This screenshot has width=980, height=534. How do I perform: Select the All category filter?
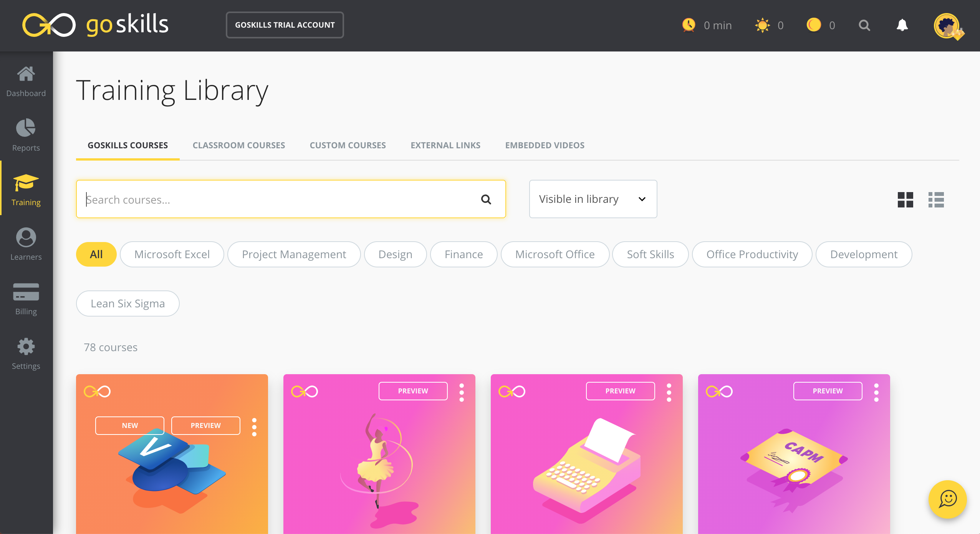(96, 254)
